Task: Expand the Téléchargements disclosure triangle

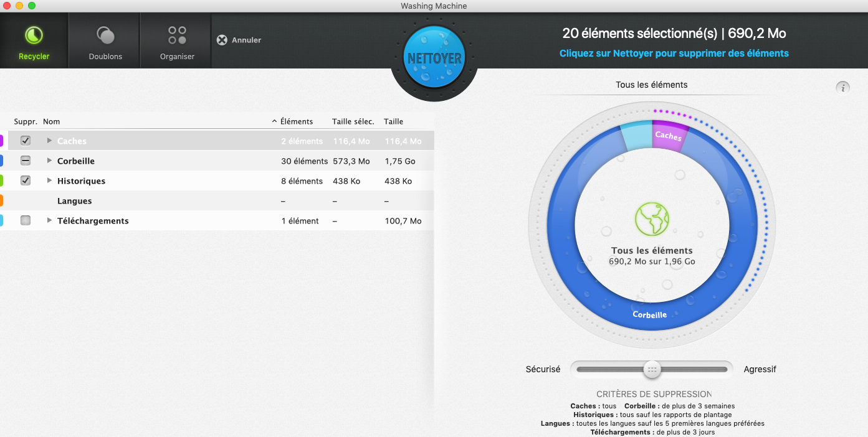Action: coord(50,220)
